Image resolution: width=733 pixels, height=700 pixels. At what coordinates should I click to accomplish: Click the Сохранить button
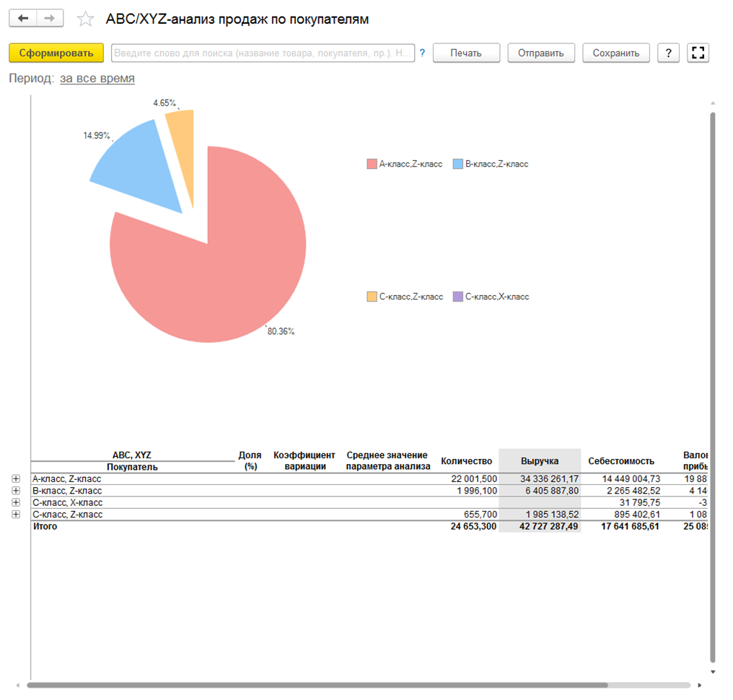pos(616,53)
